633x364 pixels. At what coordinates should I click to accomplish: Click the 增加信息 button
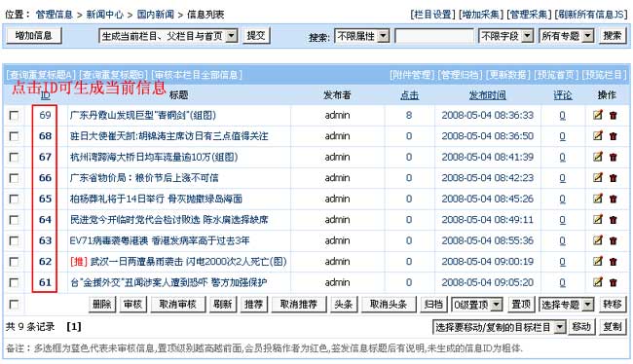(x=34, y=35)
